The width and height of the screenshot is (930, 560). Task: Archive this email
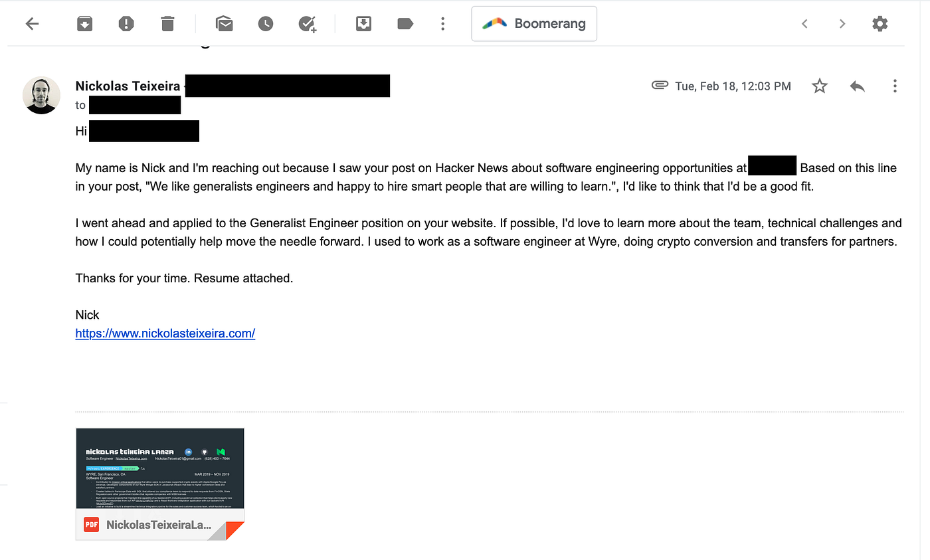coord(84,23)
